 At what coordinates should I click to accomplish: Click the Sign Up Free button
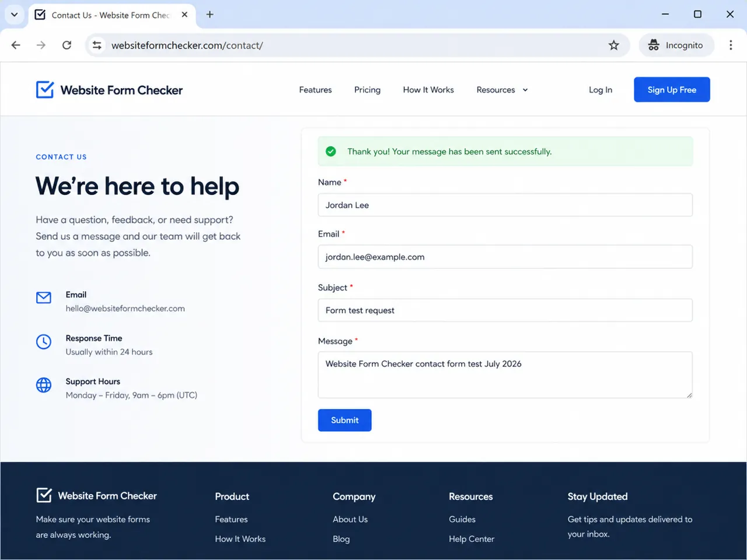pos(672,90)
